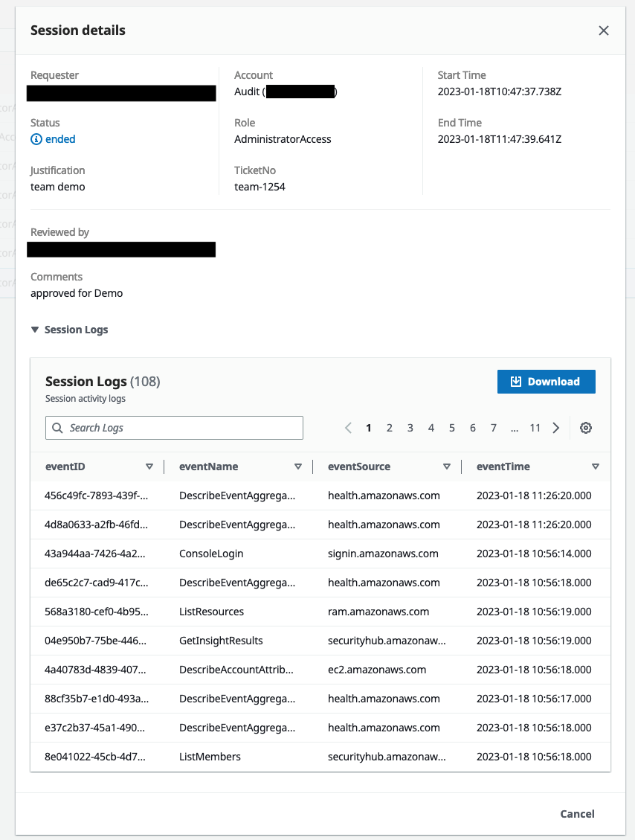Click the end time value 11:47:39.641Z
635x840 pixels.
click(x=500, y=139)
